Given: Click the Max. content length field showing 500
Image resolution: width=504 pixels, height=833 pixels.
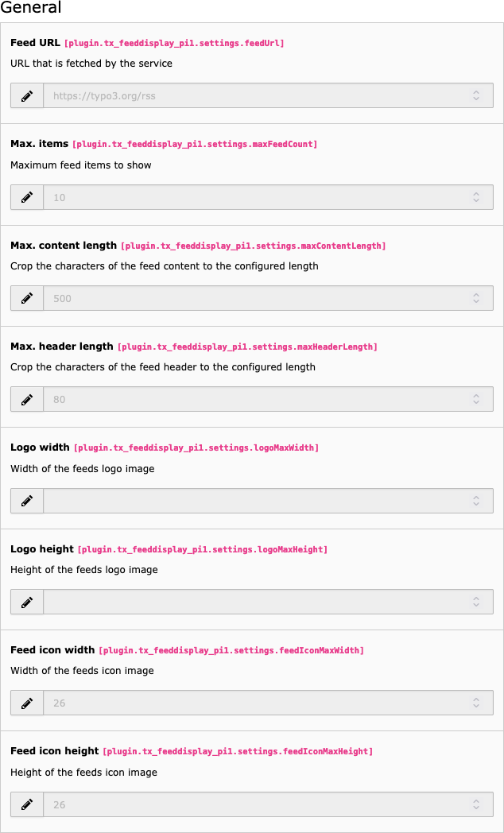Looking at the screenshot, I should (x=254, y=298).
